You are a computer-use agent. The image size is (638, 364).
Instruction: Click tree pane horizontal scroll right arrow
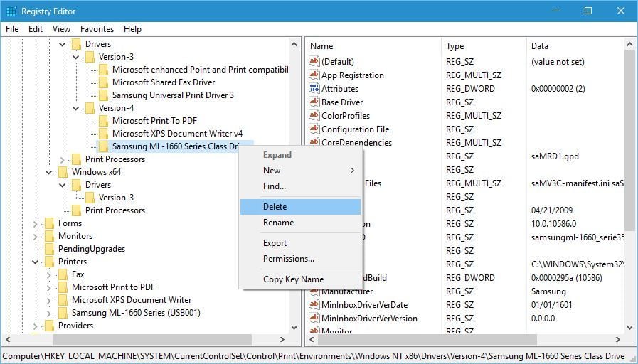[282, 339]
